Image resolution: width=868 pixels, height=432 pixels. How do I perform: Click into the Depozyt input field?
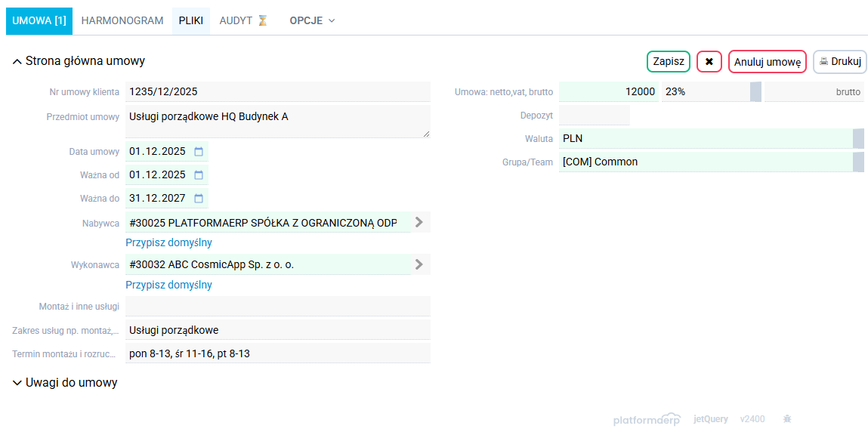tap(594, 116)
